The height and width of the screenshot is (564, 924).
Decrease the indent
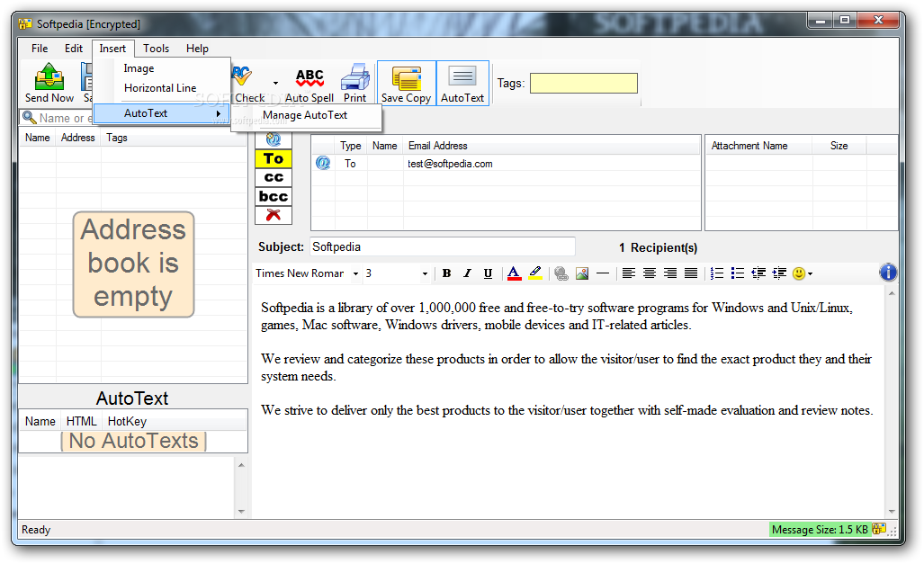(x=758, y=273)
